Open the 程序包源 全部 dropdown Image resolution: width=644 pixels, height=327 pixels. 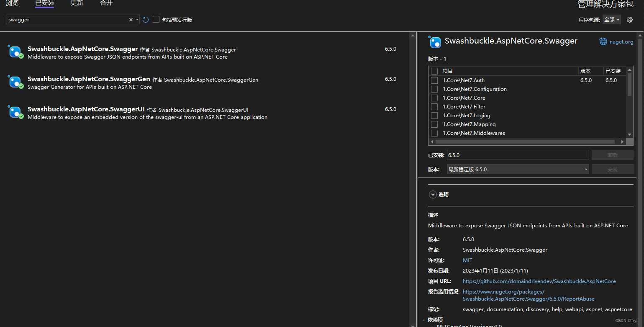tap(611, 19)
